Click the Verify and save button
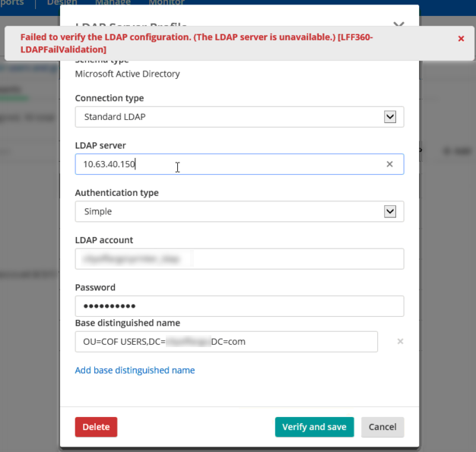Viewport: 476px width, 452px height. 314,427
